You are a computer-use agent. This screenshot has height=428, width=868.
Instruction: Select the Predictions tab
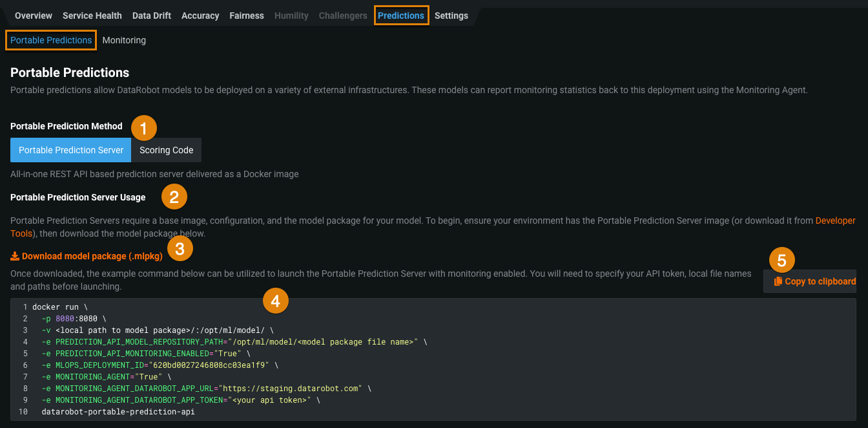[x=401, y=16]
